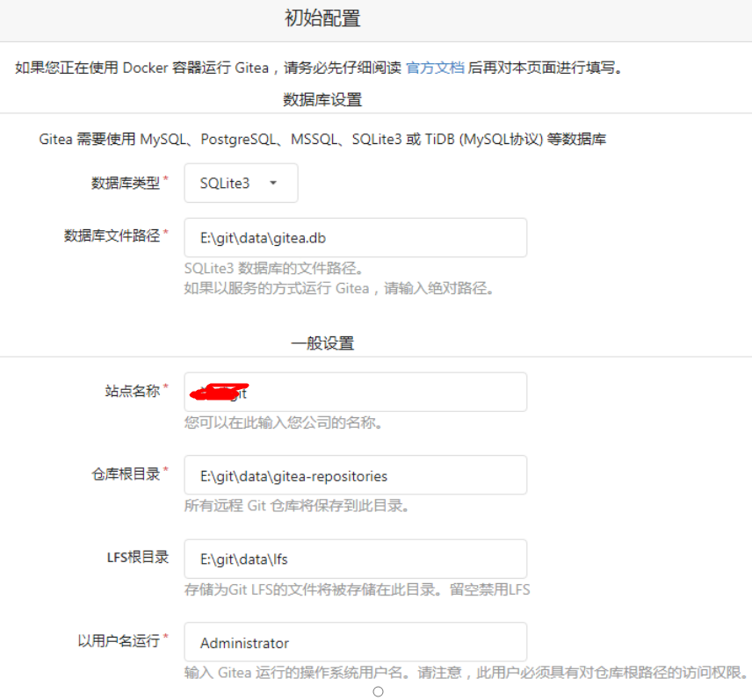Image resolution: width=752 pixels, height=700 pixels.
Task: Click the hint 存储为Git LFS的文件将被存储在此目录
Action: click(x=358, y=589)
